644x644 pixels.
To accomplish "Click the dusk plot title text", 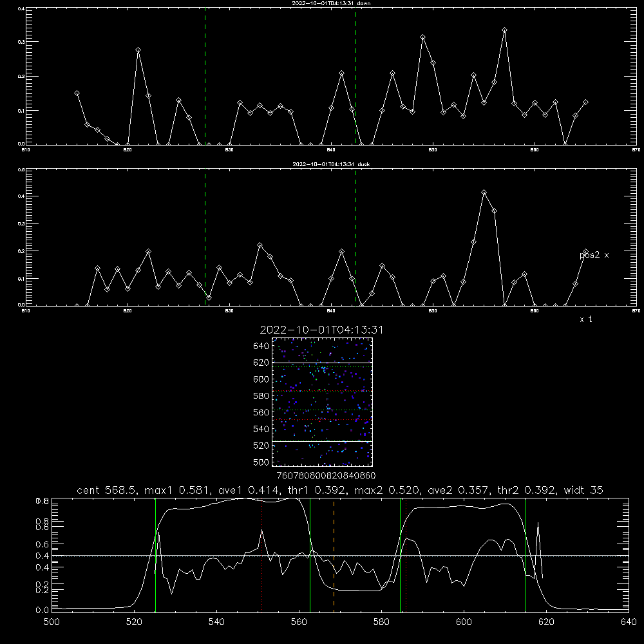I will pos(331,164).
